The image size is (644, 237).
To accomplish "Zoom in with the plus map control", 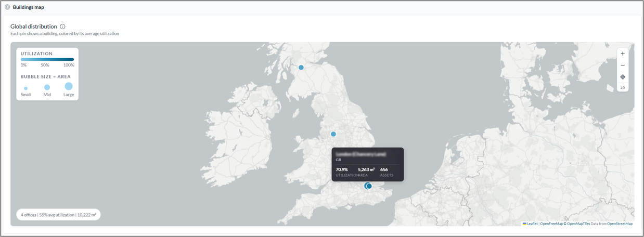I will 623,54.
